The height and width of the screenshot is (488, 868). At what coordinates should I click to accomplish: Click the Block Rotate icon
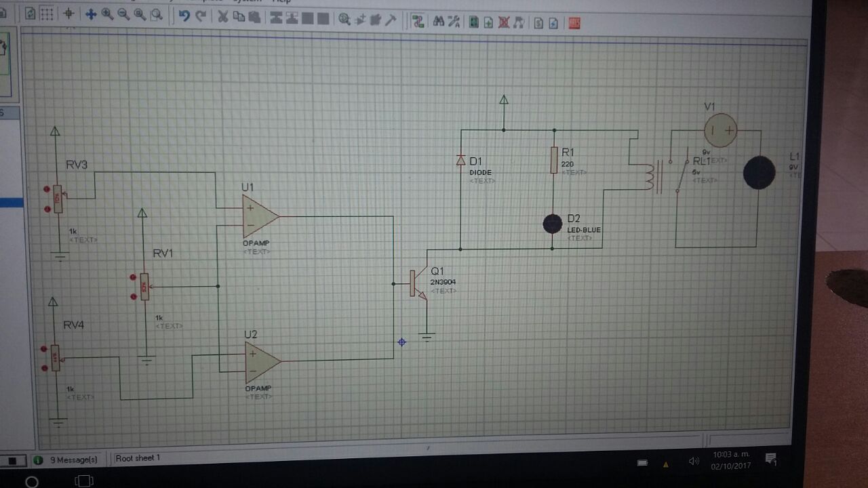[307, 18]
